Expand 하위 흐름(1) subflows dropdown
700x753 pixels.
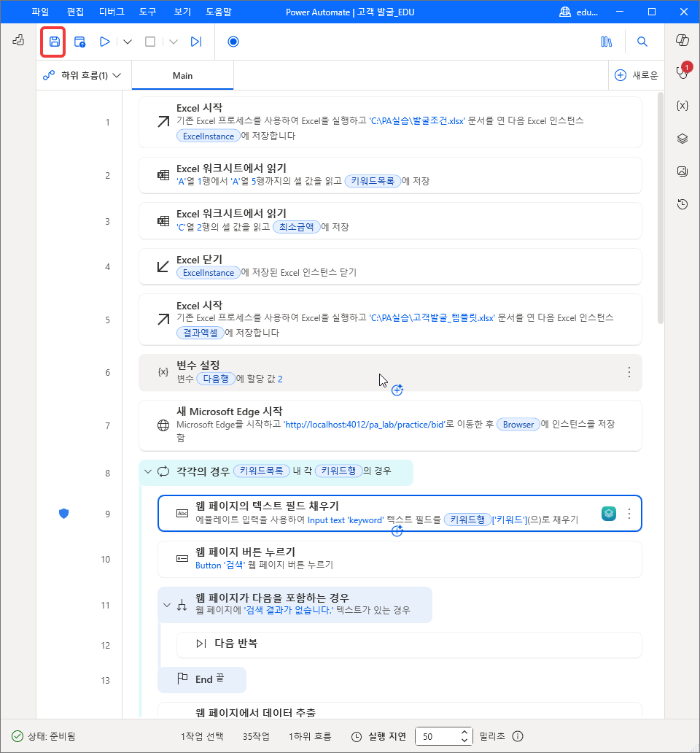click(x=82, y=75)
